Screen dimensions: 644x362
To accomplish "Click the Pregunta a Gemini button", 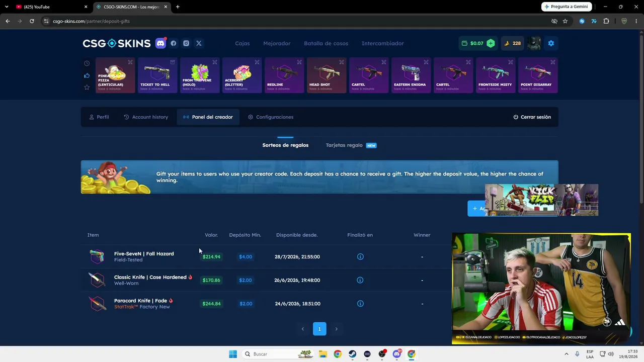I will click(x=567, y=7).
